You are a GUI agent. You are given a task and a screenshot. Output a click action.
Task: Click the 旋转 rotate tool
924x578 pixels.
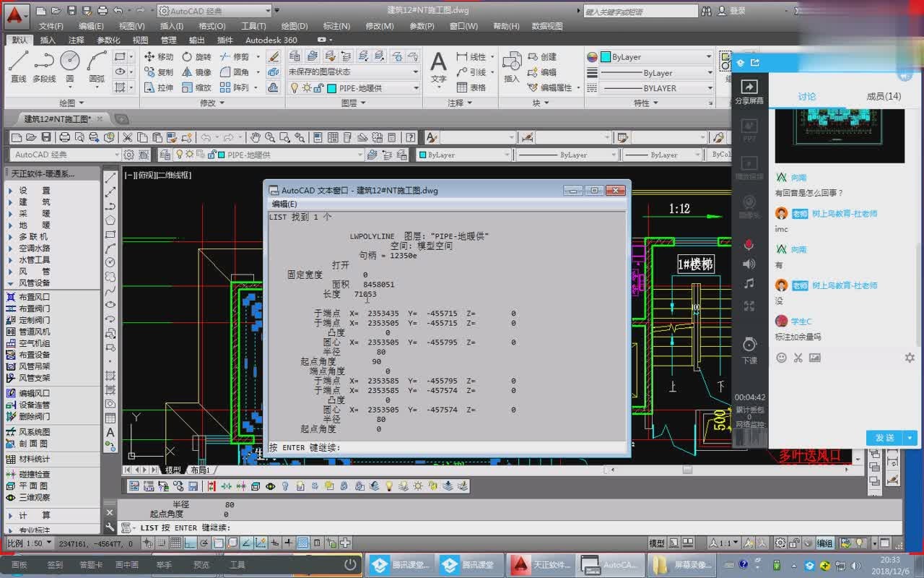196,56
